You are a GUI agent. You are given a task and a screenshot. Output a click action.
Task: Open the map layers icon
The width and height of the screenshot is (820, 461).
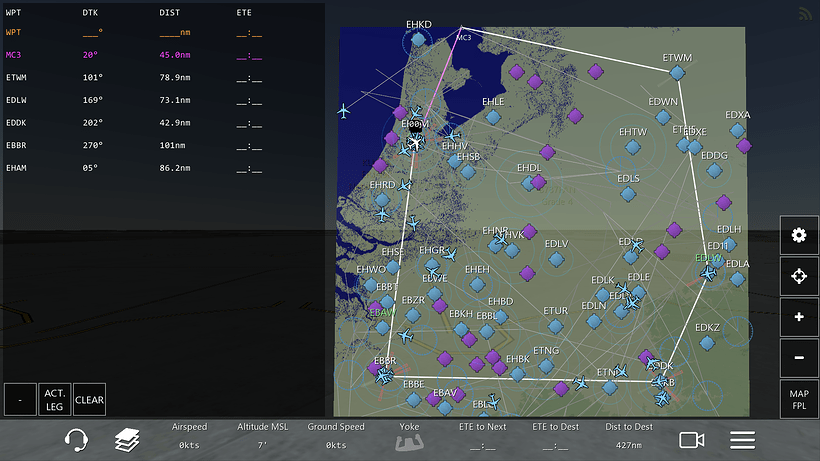tap(127, 440)
